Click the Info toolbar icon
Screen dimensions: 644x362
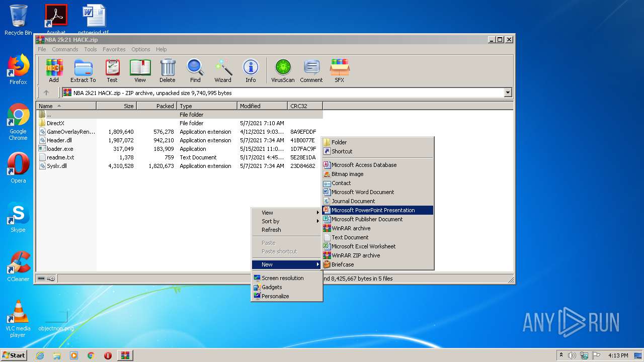[251, 71]
